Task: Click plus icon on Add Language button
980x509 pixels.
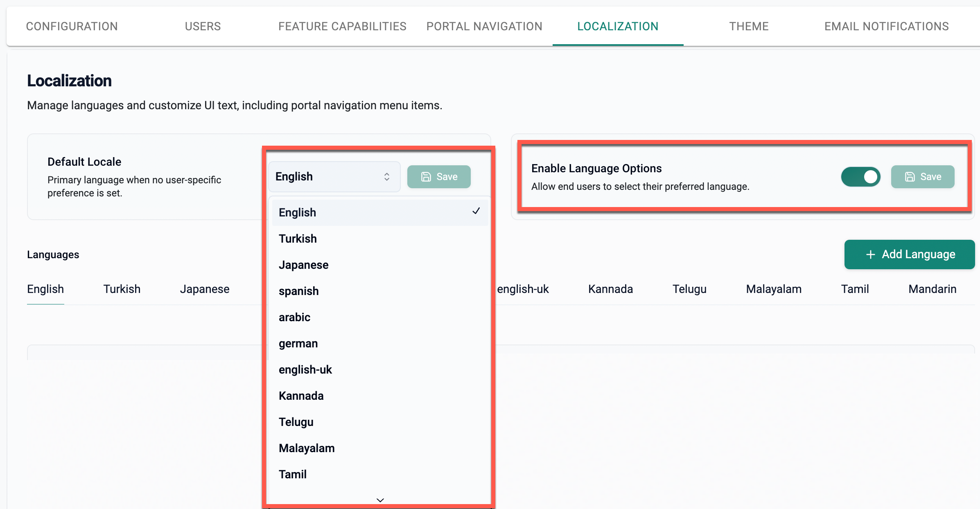Action: [870, 254]
